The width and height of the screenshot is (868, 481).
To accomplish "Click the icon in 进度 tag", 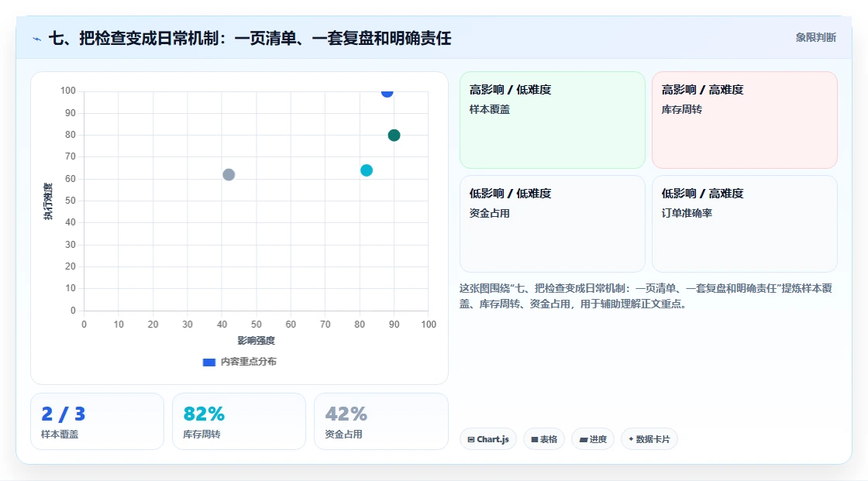I will point(584,439).
